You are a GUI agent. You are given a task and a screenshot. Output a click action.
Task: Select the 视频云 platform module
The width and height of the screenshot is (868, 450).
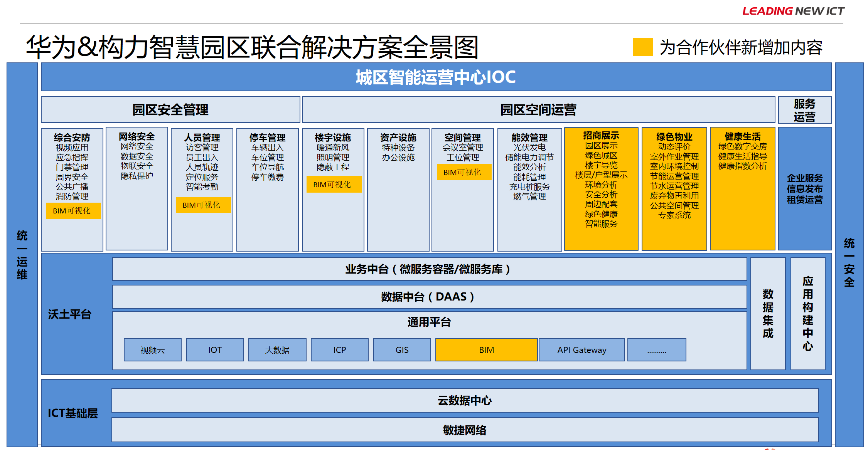pos(152,350)
